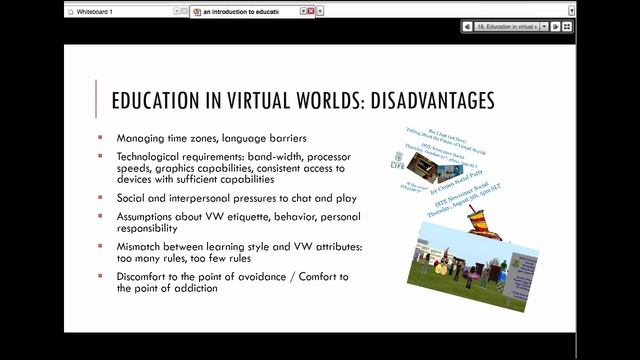Click the Whiteboard 1 tab's grayed close button
The image size is (640, 360).
pos(184,11)
